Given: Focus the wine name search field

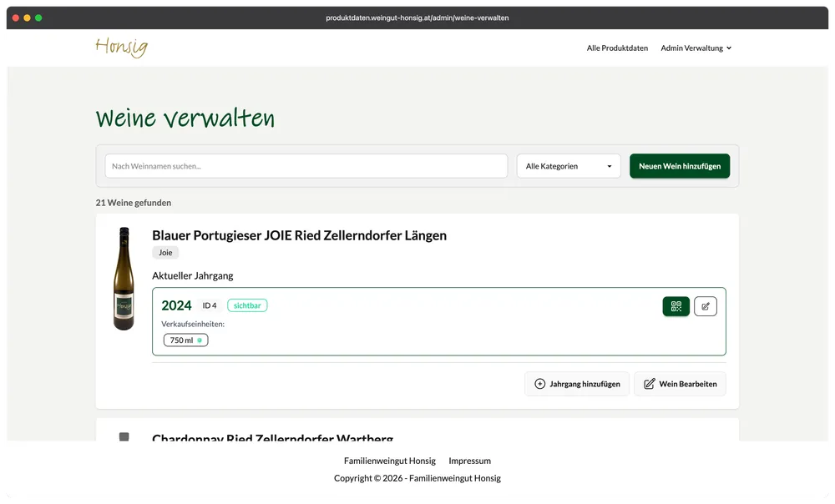Looking at the screenshot, I should (306, 166).
